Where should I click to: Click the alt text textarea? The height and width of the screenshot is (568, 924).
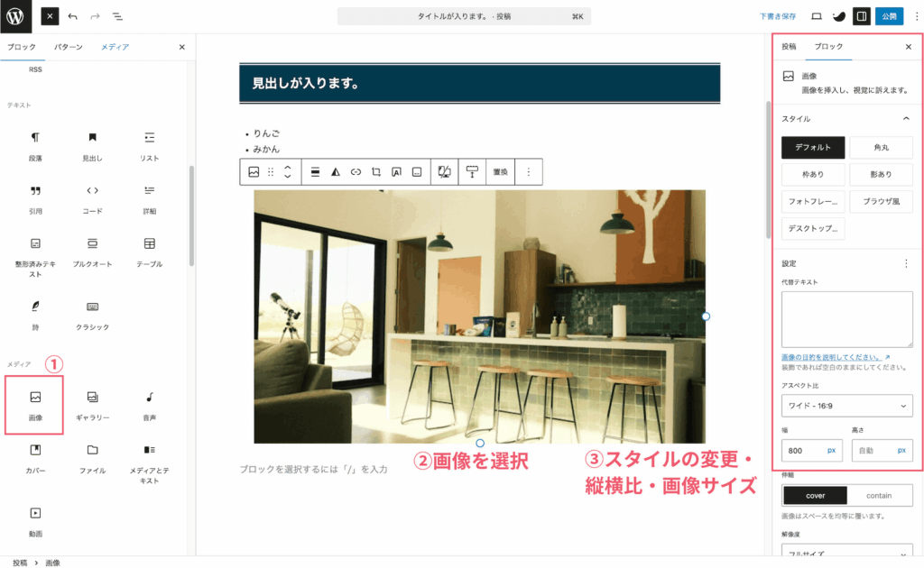(x=846, y=319)
